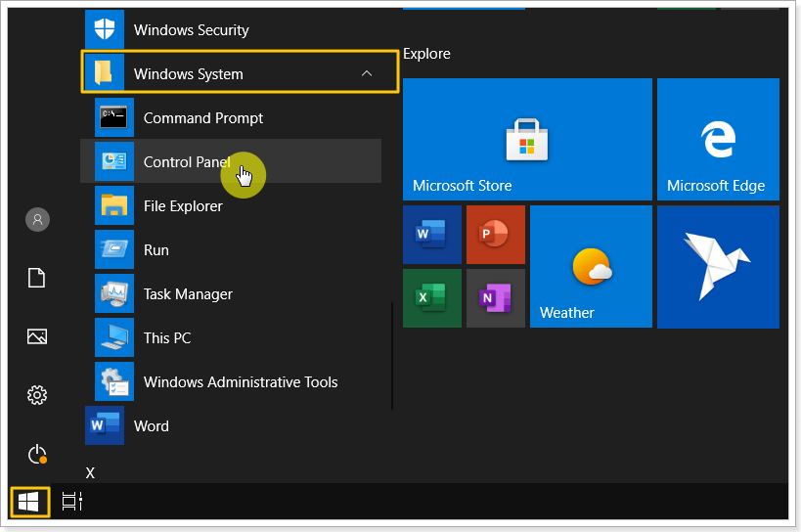Launch the OneNote tile
Screen dimensions: 801x532
(x=496, y=298)
